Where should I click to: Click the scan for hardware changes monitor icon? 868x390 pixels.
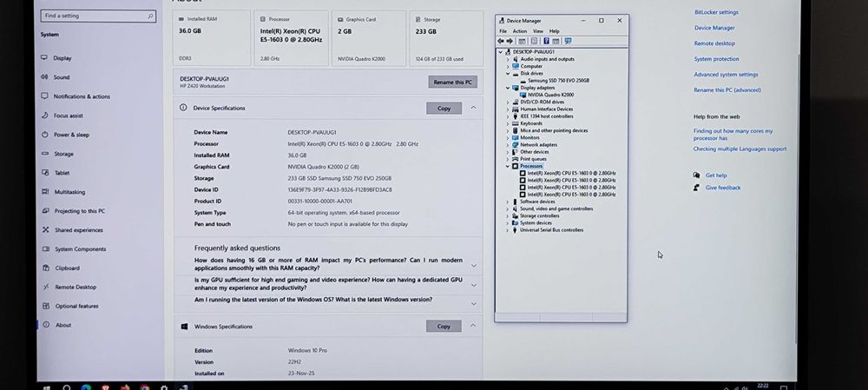pos(568,41)
